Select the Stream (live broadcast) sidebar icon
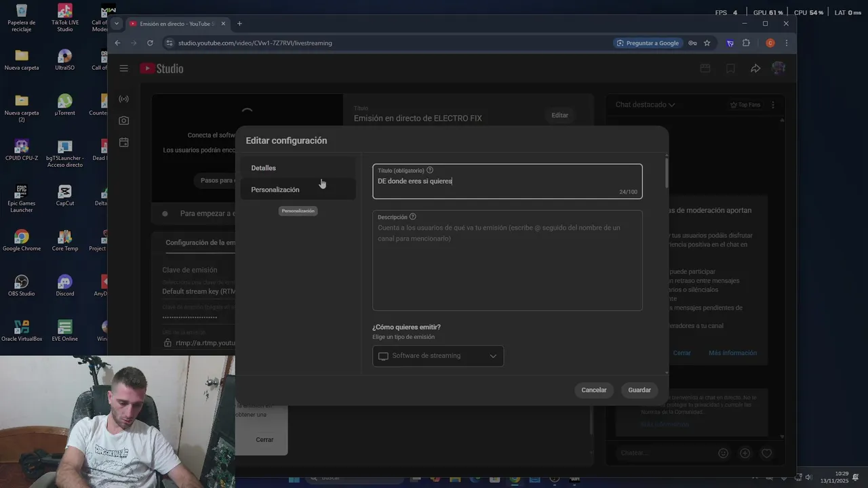868x488 pixels. 123,99
